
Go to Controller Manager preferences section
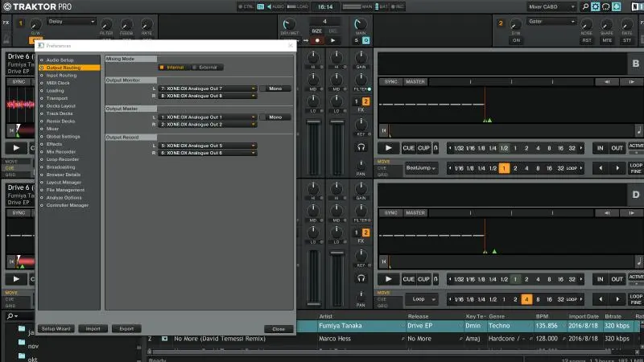[x=68, y=205]
